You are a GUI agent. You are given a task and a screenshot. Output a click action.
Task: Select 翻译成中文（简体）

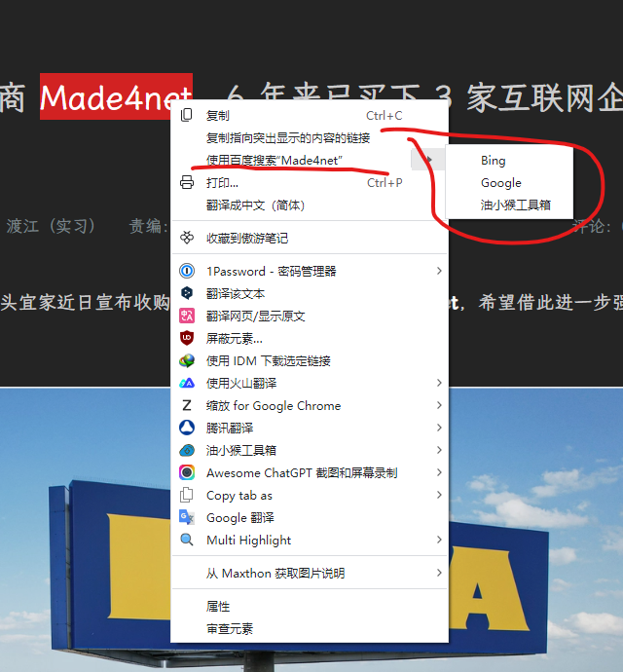310,205
